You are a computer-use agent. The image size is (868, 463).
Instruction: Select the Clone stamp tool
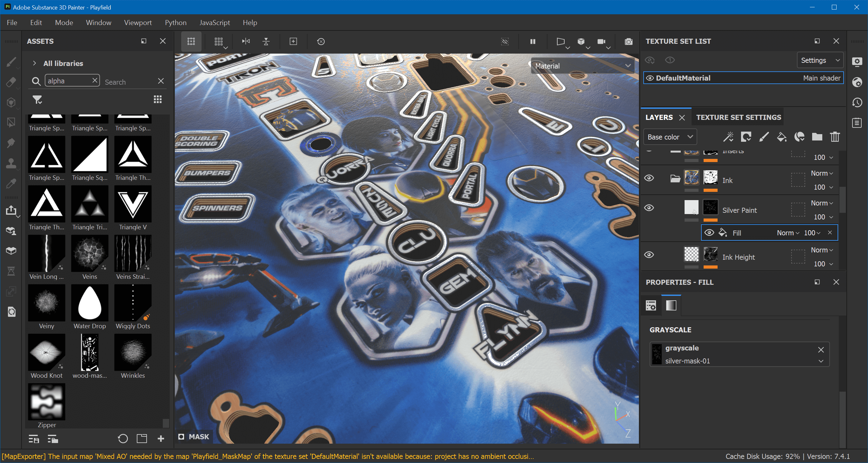(11, 163)
